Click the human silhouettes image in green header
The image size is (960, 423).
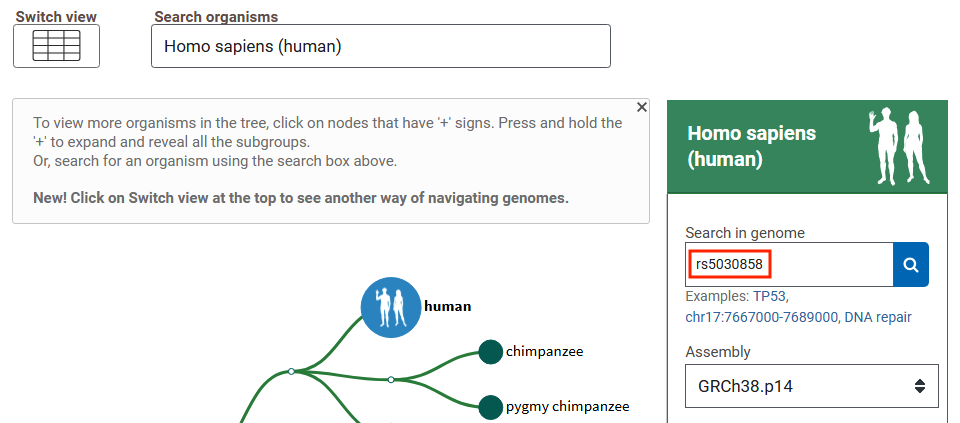(x=899, y=147)
